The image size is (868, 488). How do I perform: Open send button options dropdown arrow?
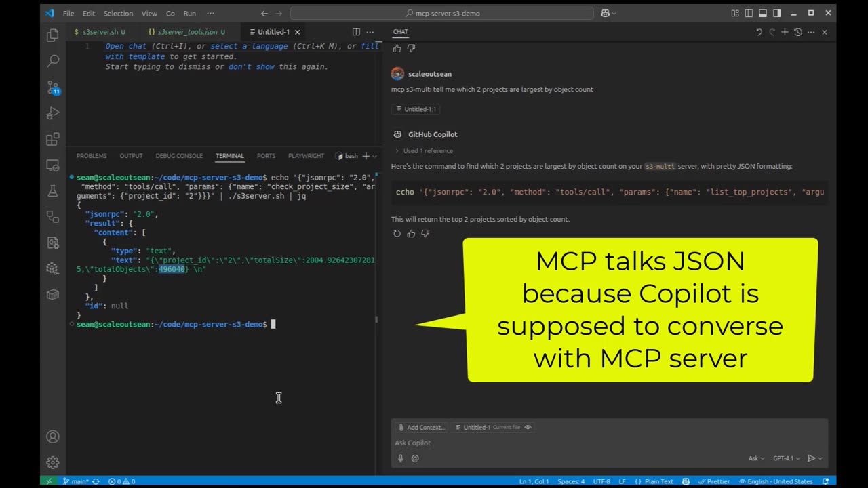tap(821, 458)
